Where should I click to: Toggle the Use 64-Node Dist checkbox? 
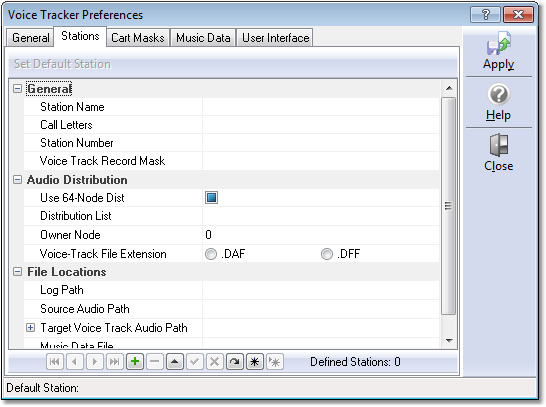211,198
